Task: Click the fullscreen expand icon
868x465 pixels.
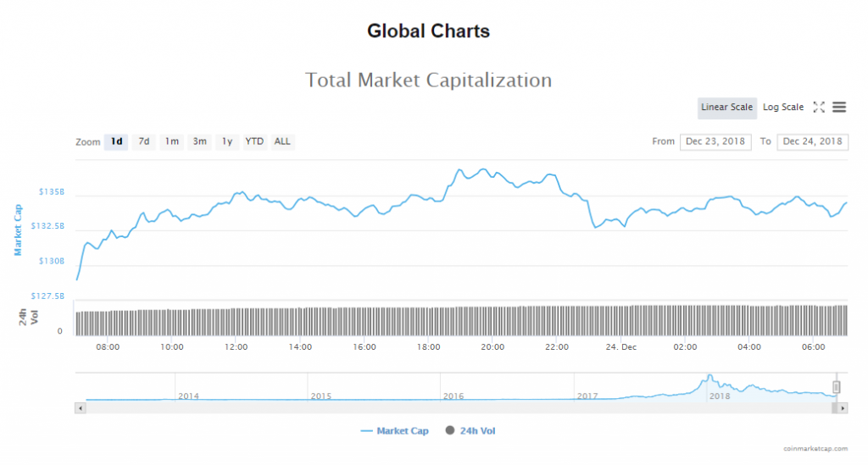Action: click(x=819, y=108)
